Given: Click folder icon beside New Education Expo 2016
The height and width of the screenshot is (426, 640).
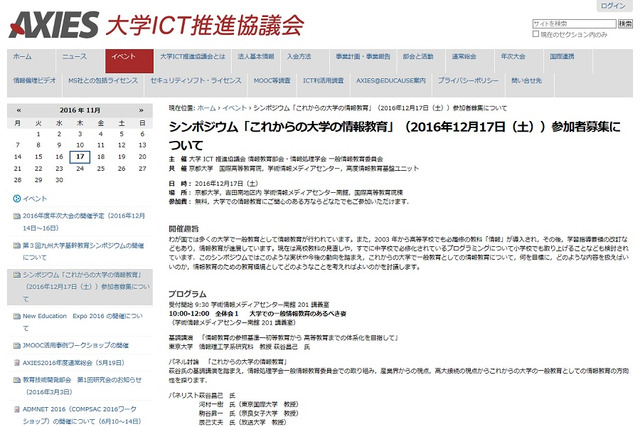Looking at the screenshot, I should [x=17, y=316].
